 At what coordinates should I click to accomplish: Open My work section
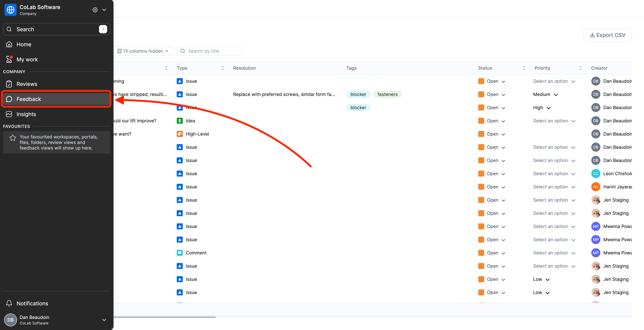(56, 59)
